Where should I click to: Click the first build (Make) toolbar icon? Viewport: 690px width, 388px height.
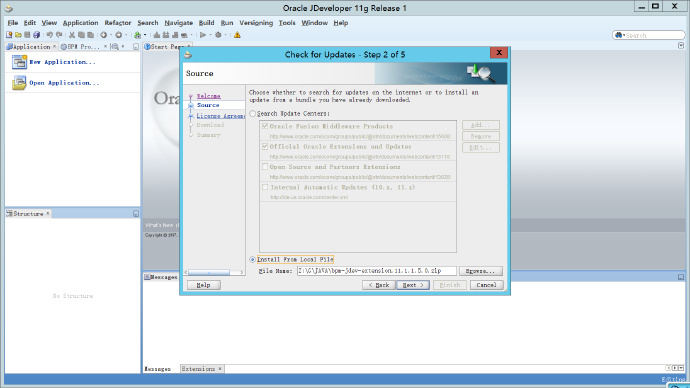pyautogui.click(x=156, y=35)
